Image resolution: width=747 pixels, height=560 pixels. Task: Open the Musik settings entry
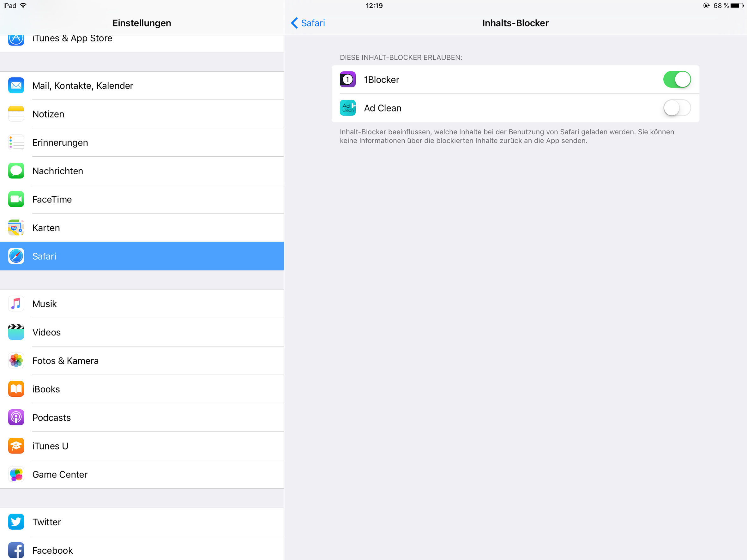[x=45, y=304]
